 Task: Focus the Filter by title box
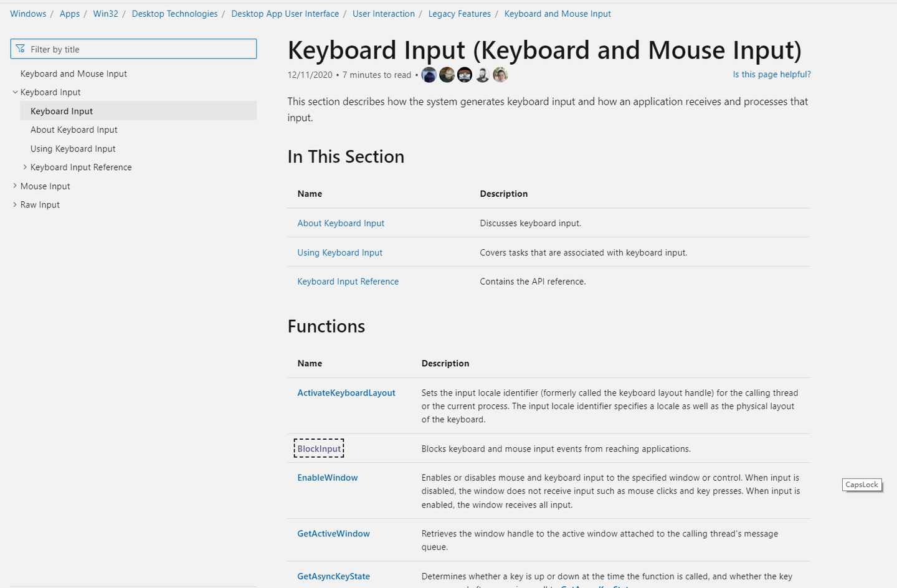(x=133, y=49)
